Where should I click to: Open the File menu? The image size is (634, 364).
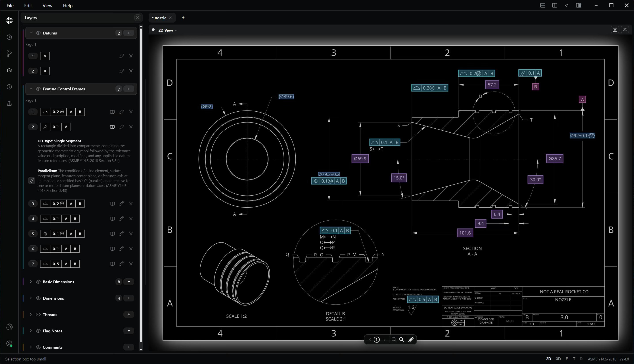pyautogui.click(x=10, y=6)
